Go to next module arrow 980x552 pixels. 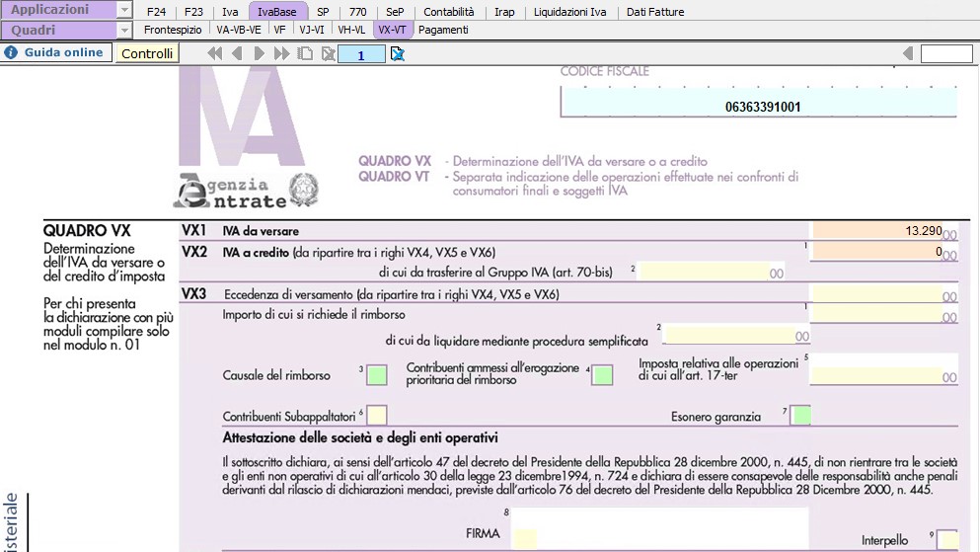259,53
